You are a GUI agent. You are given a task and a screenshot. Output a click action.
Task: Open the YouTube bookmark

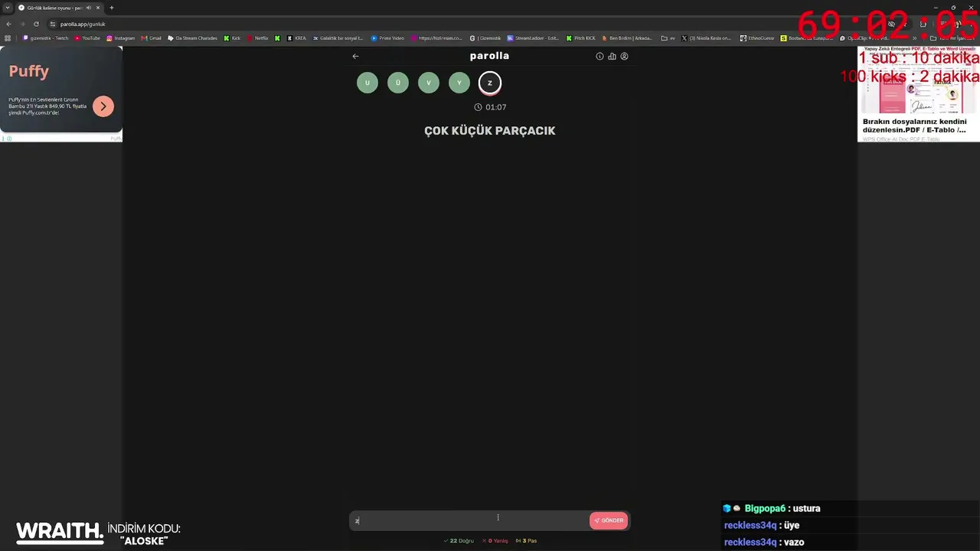87,37
